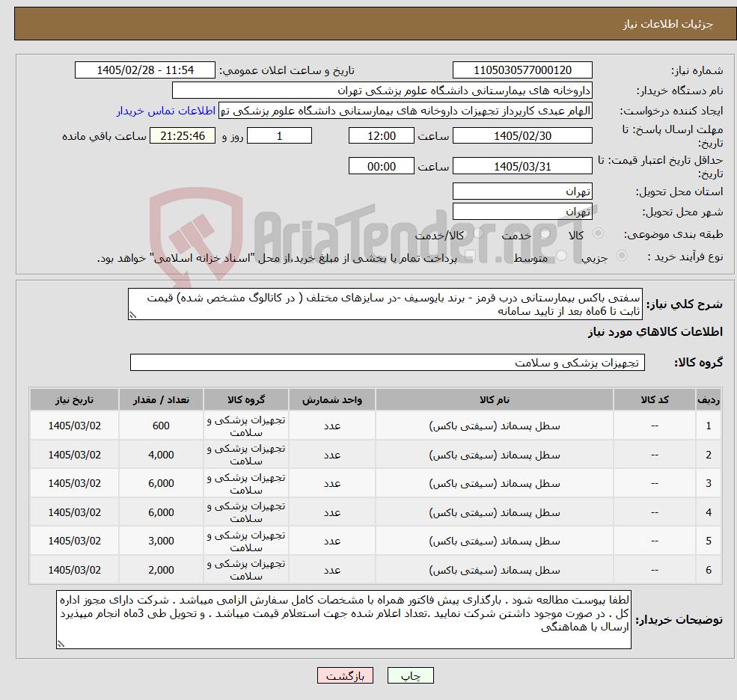Select the خدمت radio button
The height and width of the screenshot is (700, 737).
click(545, 233)
